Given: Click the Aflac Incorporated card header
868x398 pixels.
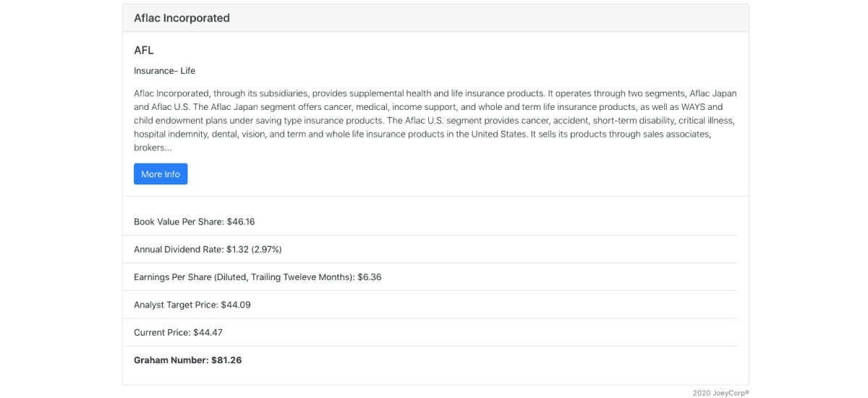Looking at the screenshot, I should 182,18.
